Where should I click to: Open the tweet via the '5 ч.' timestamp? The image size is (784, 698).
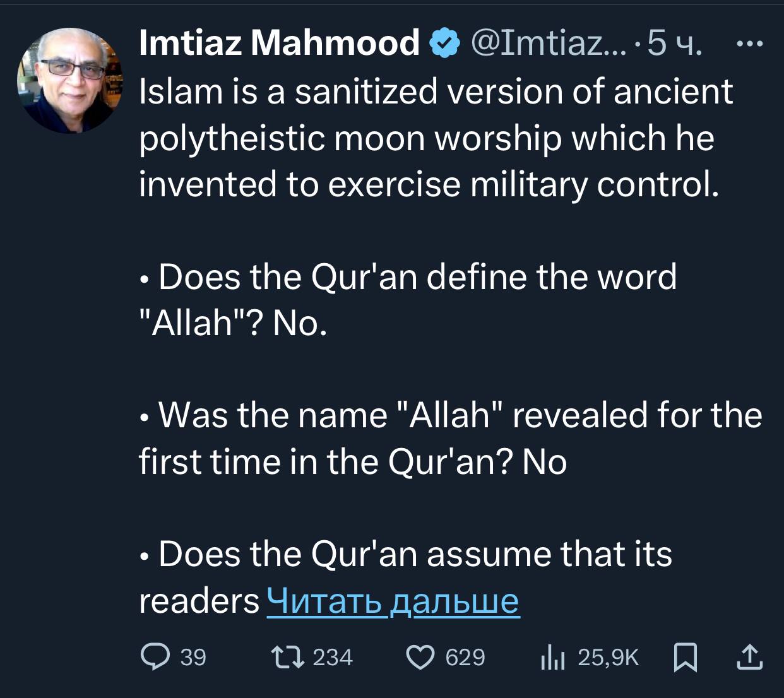[x=675, y=43]
